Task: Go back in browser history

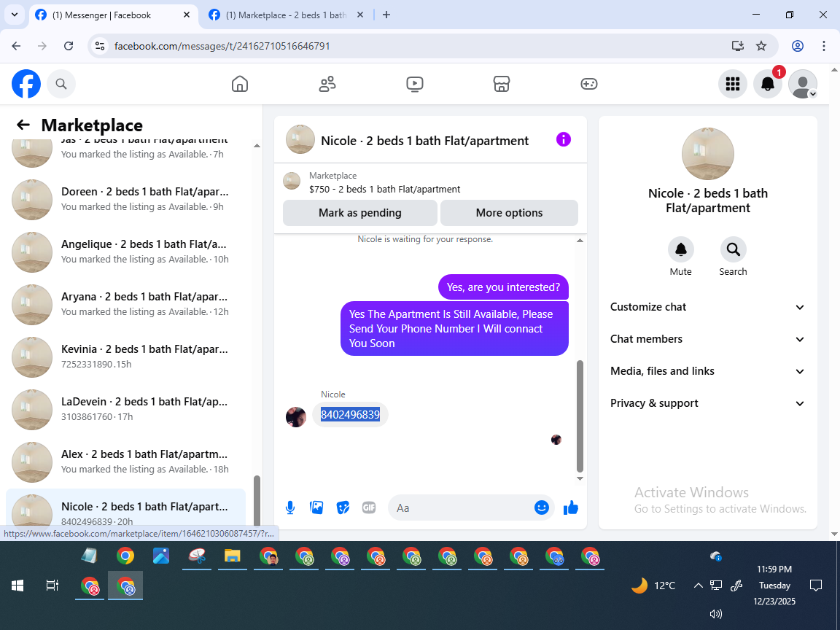Action: [16, 46]
